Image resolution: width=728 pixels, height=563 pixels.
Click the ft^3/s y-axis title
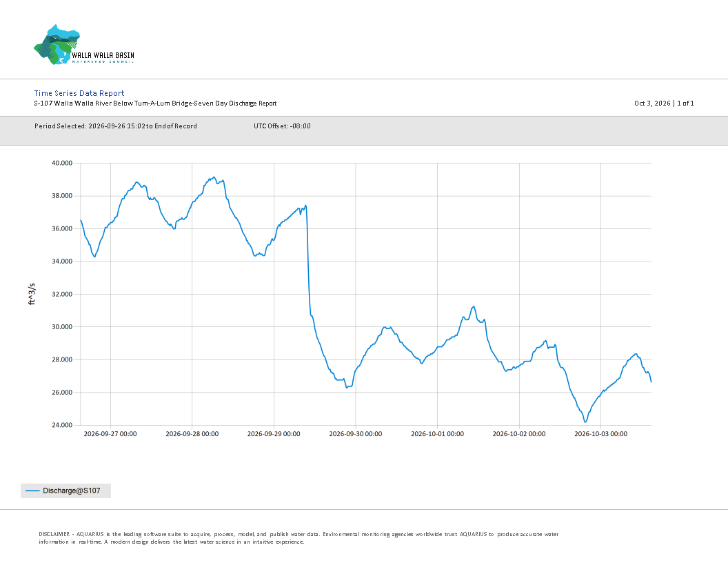[x=32, y=294]
